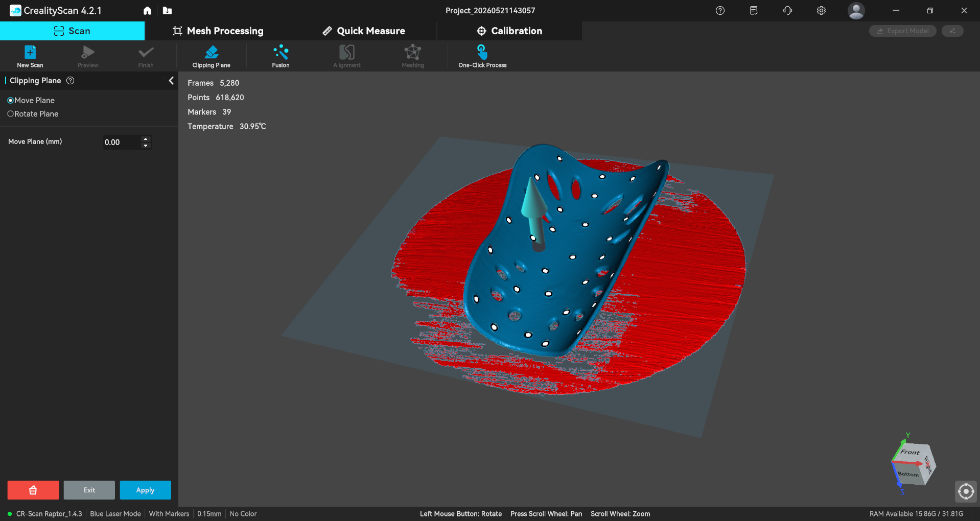Open the Alignment tool

[x=347, y=56]
